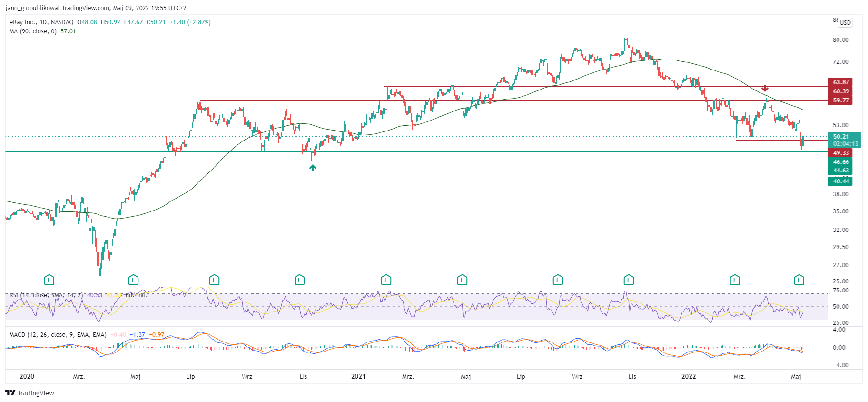Click the high value H50.92
Screen dimensions: 868x402
tap(110, 22)
